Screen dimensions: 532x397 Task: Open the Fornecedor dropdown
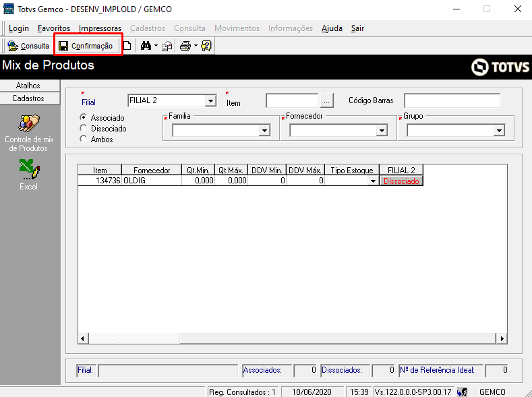(382, 131)
